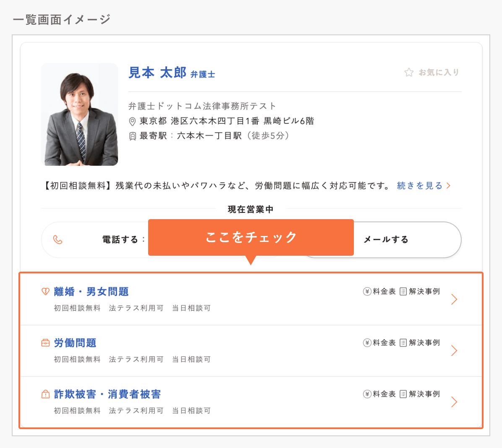Open lawyer name 見本 太郎 profile

(x=157, y=73)
